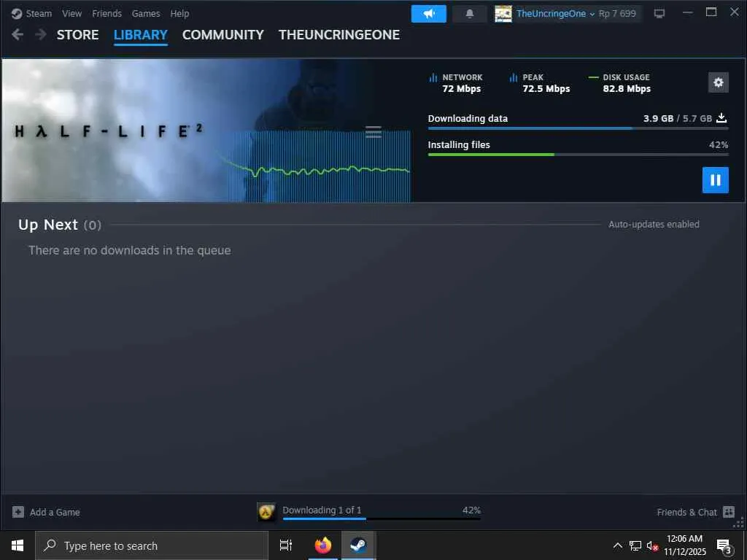Click the muted volume tray icon
The width and height of the screenshot is (747, 560).
pos(652,546)
